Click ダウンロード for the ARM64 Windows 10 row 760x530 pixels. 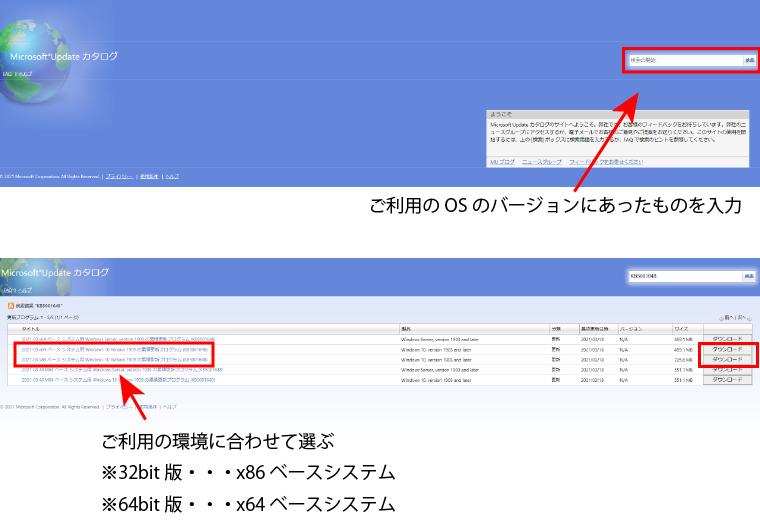tap(727, 380)
